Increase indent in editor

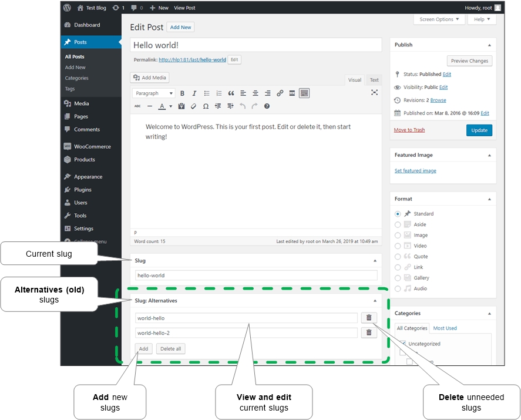[x=230, y=106]
